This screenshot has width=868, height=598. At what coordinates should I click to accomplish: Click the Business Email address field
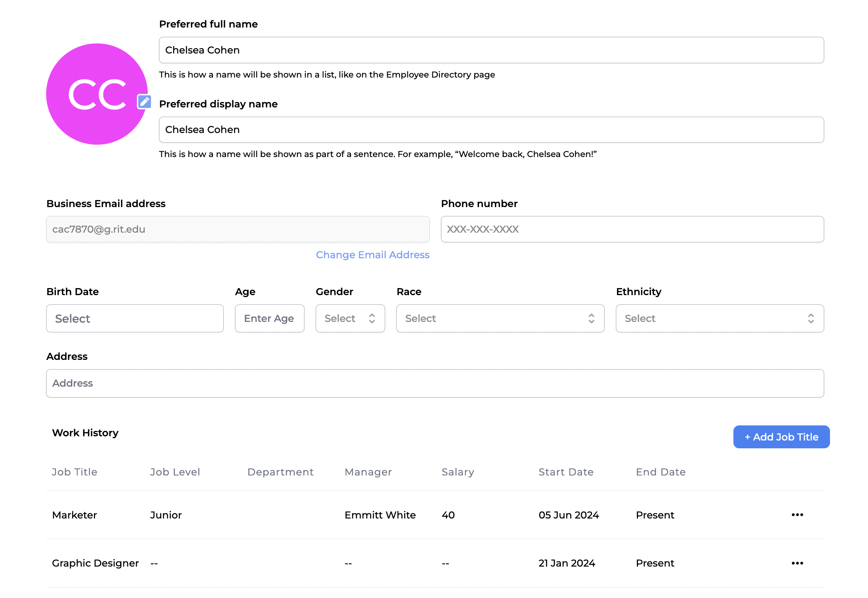coord(237,229)
